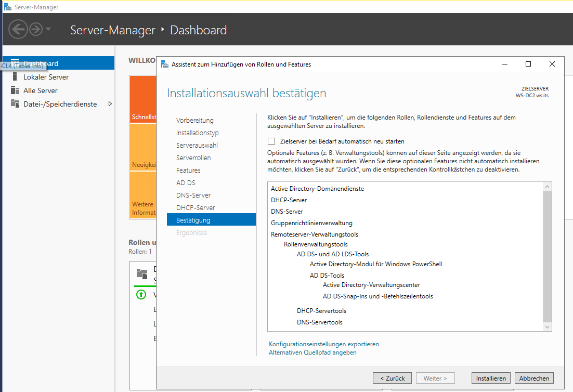Select DHCP-Servertools in the list

click(321, 310)
